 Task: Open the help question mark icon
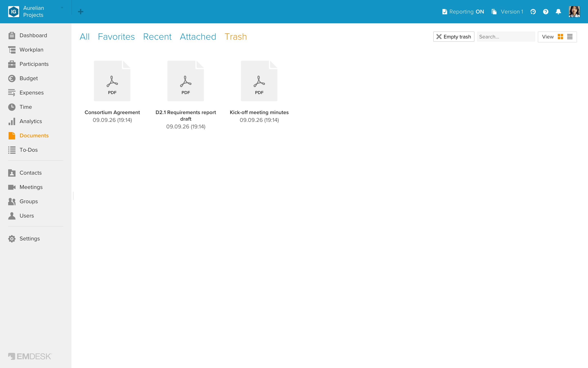[x=546, y=12]
